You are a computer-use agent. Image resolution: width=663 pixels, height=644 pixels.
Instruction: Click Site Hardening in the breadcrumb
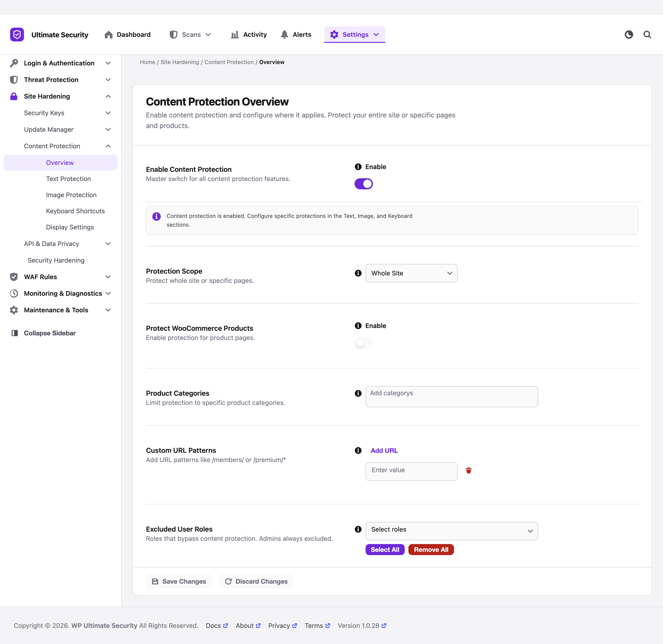180,62
